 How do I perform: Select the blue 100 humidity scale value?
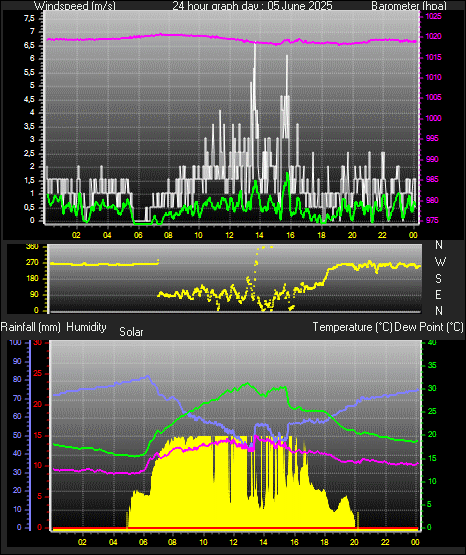16,343
